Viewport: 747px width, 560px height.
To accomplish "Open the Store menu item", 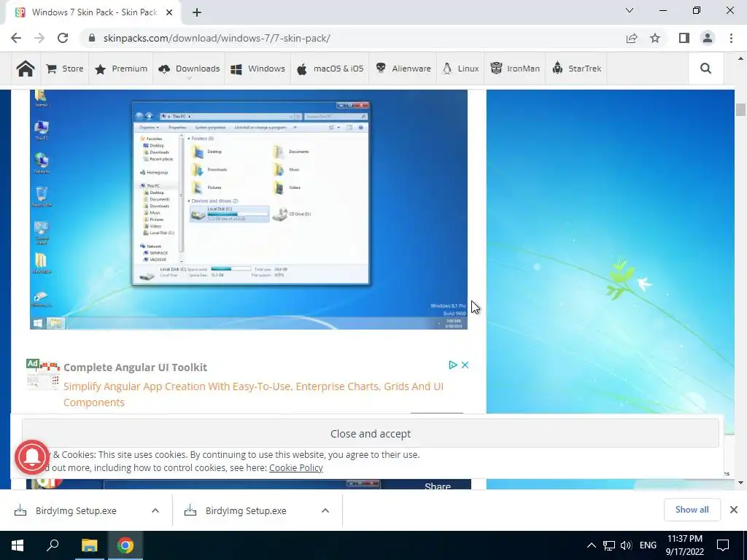I will point(65,69).
